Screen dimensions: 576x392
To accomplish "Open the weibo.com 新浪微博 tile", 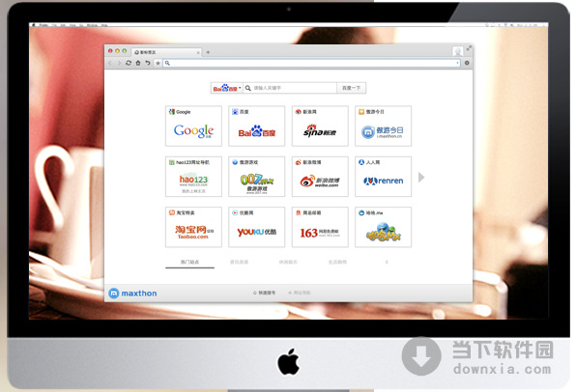I will click(320, 177).
